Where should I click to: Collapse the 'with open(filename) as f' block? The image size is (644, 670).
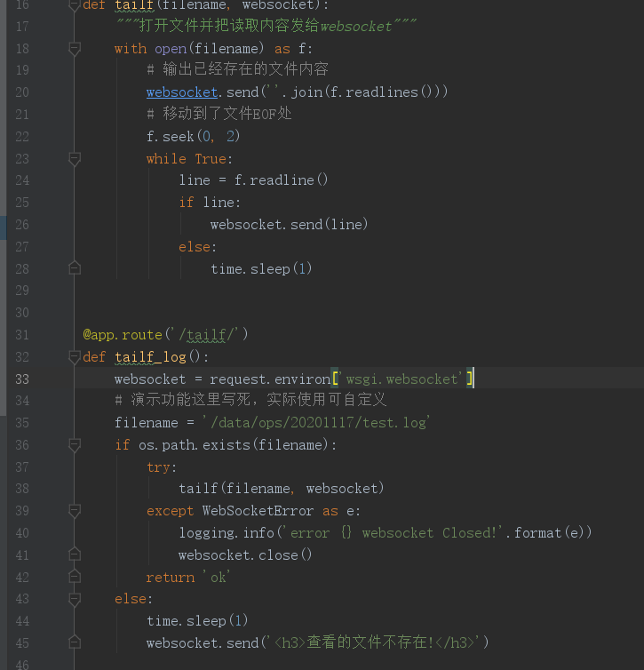pyautogui.click(x=75, y=48)
